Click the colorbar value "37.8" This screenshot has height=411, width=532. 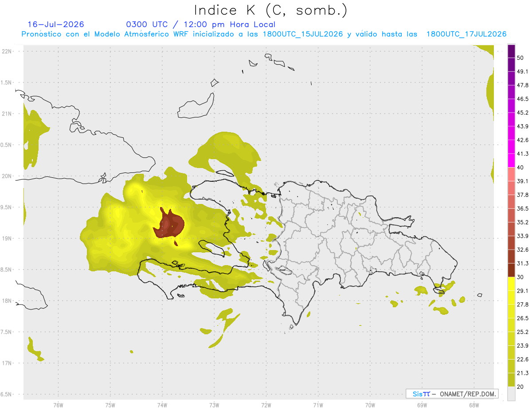523,195
